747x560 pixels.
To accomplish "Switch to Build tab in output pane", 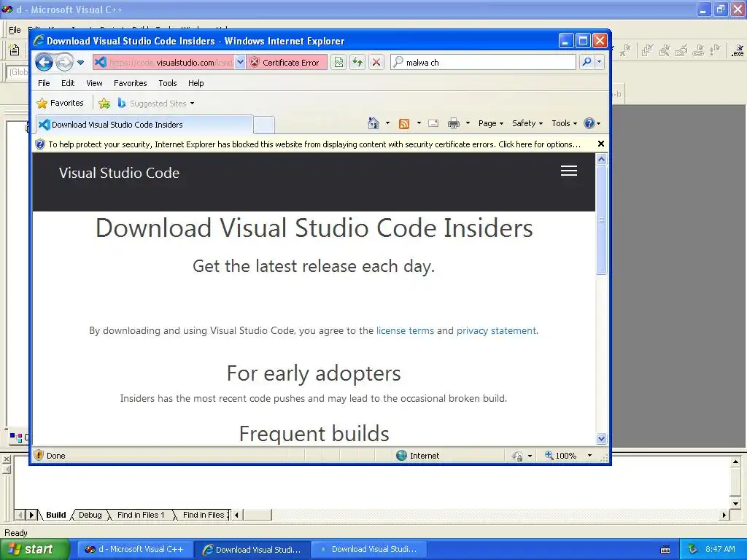I will pos(55,515).
